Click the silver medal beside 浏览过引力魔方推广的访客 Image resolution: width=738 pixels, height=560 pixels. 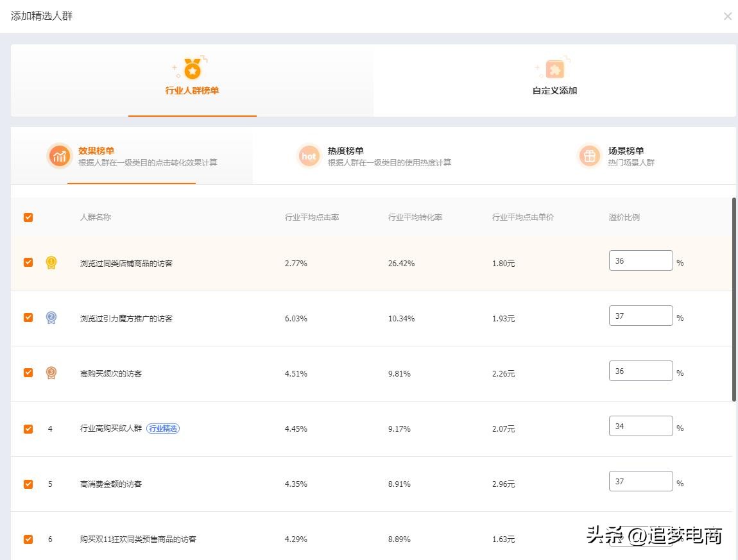(x=51, y=318)
